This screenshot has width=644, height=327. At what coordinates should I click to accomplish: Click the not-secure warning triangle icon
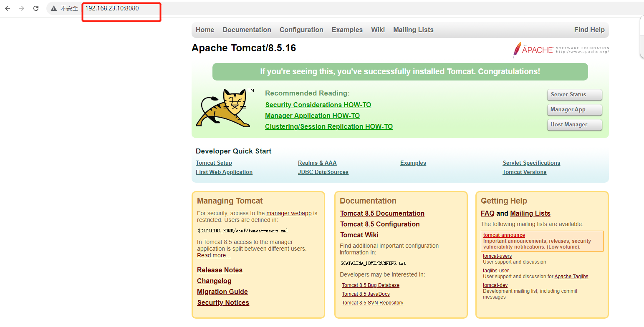click(54, 8)
